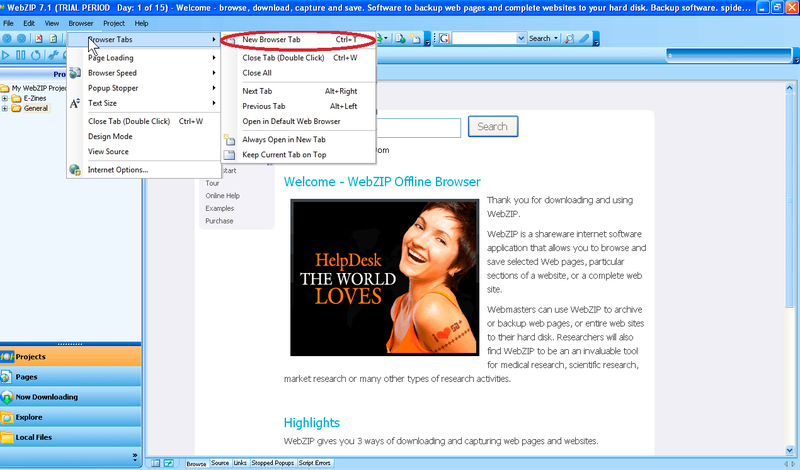Image resolution: width=800 pixels, height=470 pixels.
Task: Click the Purchase link on page
Action: (x=219, y=221)
